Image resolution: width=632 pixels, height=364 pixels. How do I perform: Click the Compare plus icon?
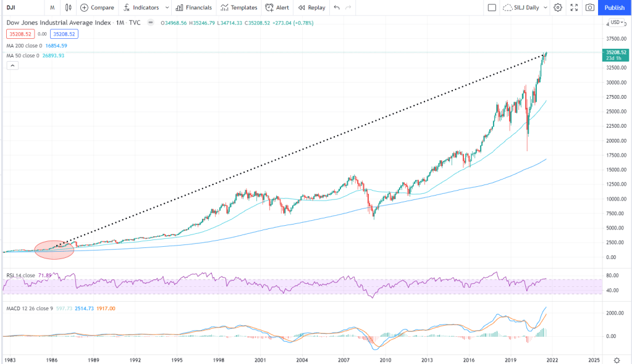coord(85,7)
